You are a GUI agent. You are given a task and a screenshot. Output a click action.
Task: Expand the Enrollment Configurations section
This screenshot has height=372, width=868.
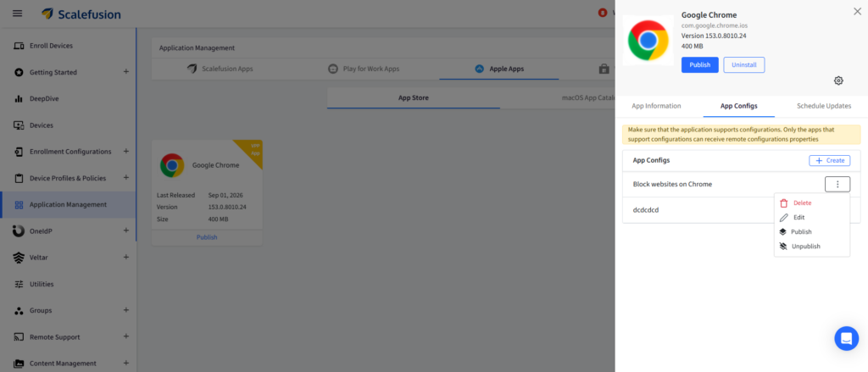coord(126,151)
